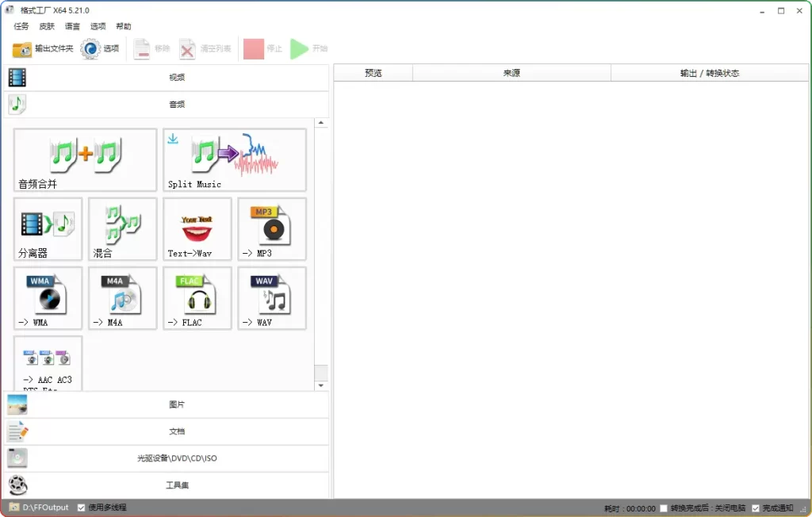Open the 帮助 help menu
This screenshot has height=517, width=812.
123,26
